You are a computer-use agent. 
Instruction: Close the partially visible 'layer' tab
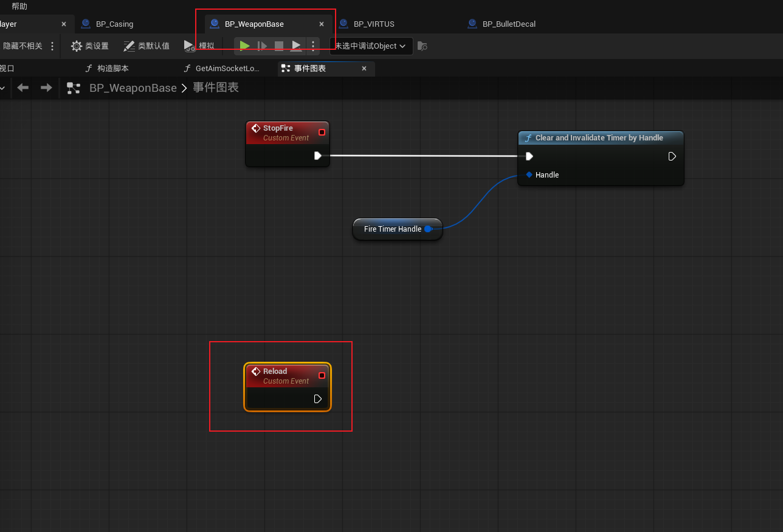[x=64, y=24]
